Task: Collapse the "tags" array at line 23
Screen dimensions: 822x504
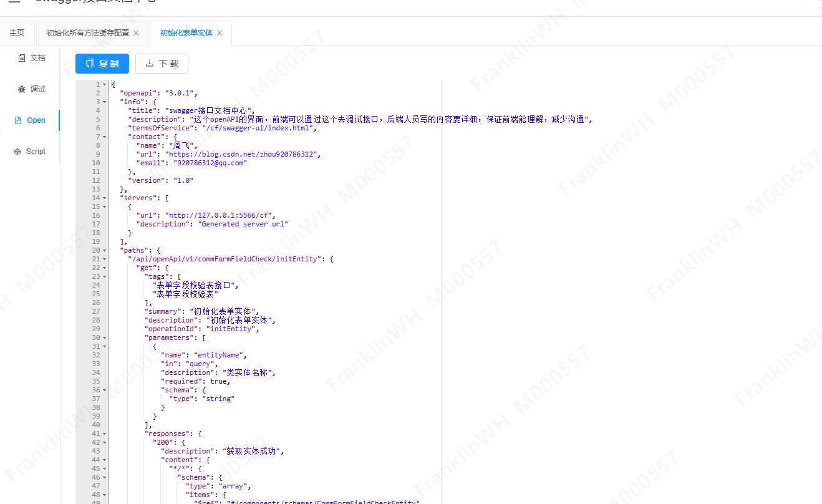Action: (x=105, y=276)
